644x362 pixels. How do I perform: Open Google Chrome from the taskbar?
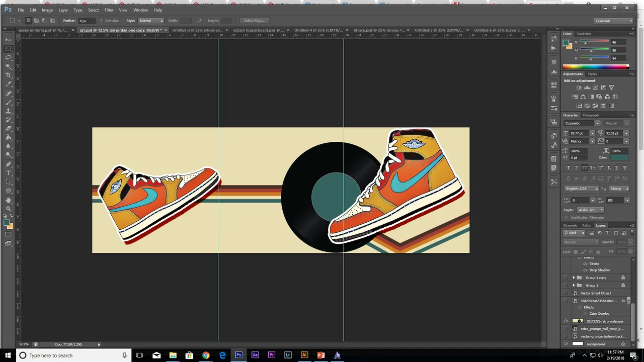coord(206,355)
